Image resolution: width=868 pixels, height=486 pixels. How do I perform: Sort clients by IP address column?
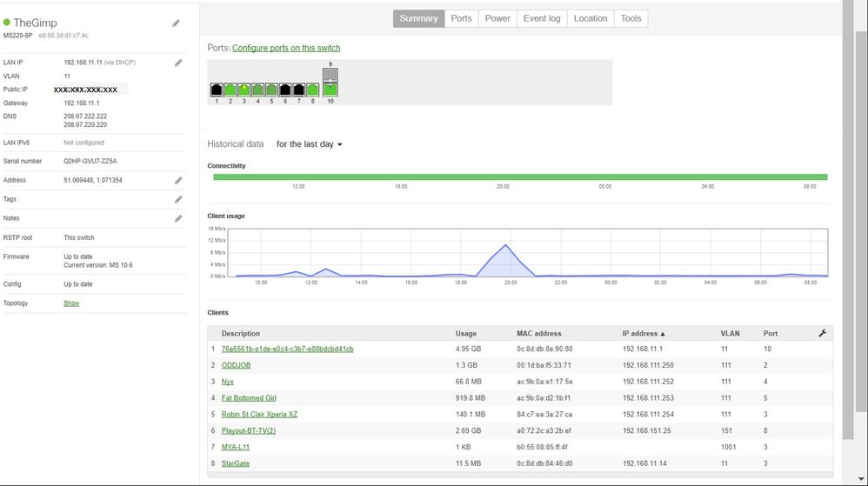point(643,334)
